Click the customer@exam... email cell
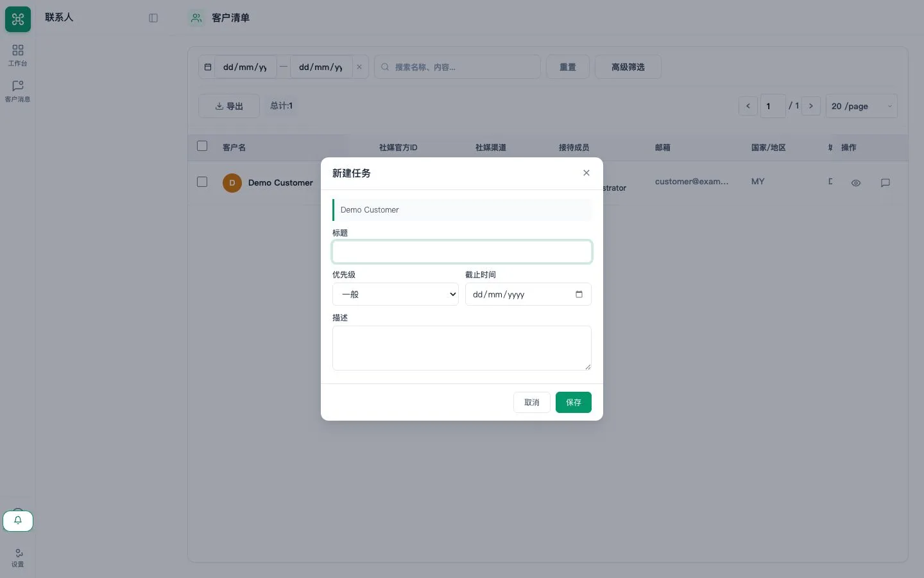This screenshot has width=924, height=578. [x=692, y=182]
